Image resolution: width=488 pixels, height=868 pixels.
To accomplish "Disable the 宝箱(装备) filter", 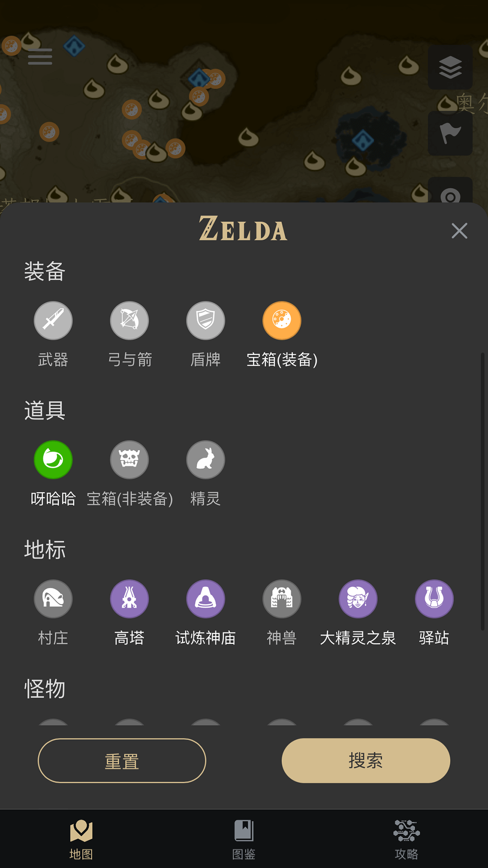I will pyautogui.click(x=281, y=320).
